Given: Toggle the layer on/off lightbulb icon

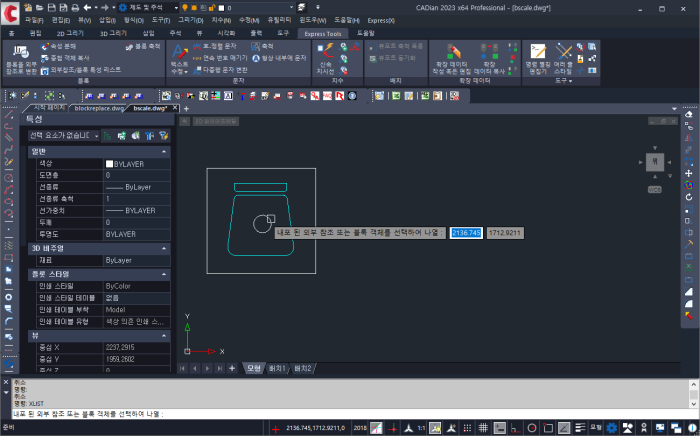Looking at the screenshot, I should click(x=184, y=8).
